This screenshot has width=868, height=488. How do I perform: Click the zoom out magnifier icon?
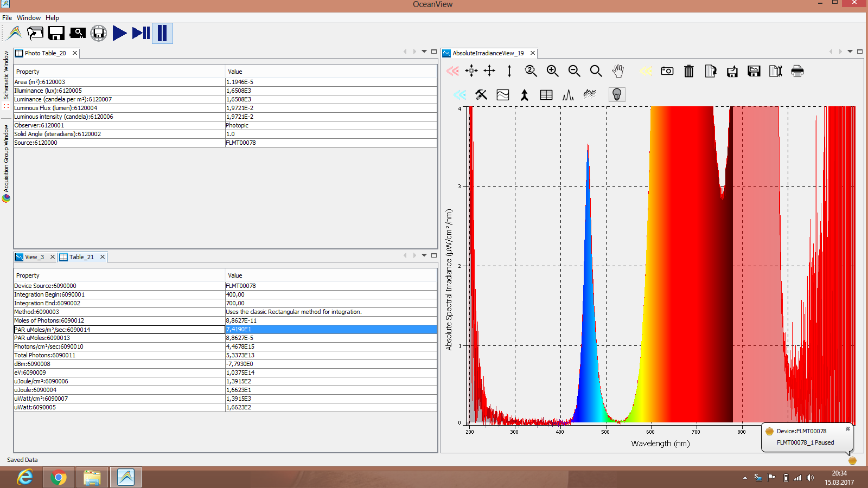(574, 71)
